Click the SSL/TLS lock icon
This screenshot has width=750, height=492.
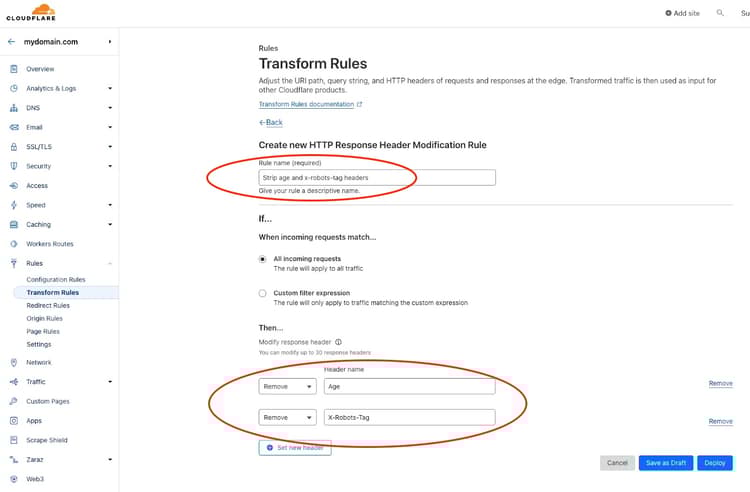tap(14, 147)
